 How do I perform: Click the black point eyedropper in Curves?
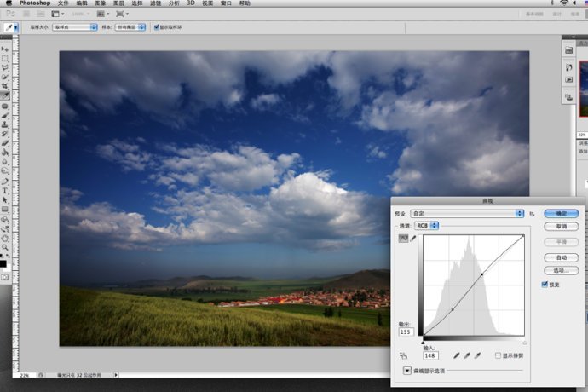tap(458, 355)
